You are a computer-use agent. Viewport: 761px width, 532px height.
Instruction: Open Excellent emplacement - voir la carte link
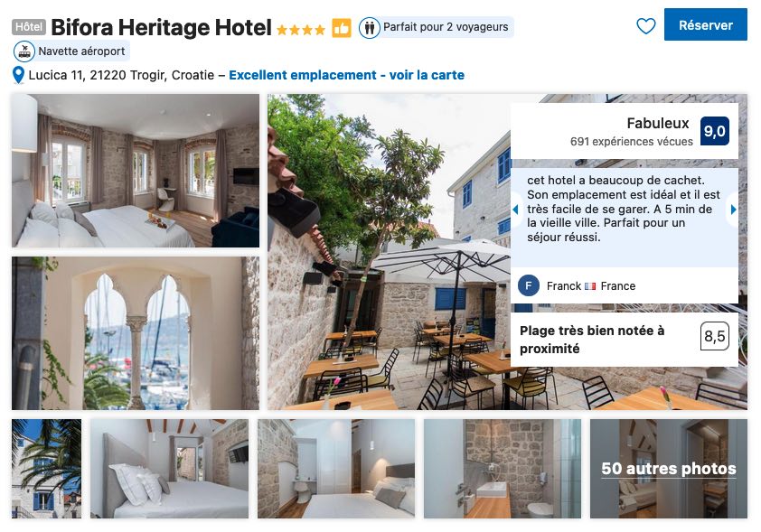tap(346, 75)
